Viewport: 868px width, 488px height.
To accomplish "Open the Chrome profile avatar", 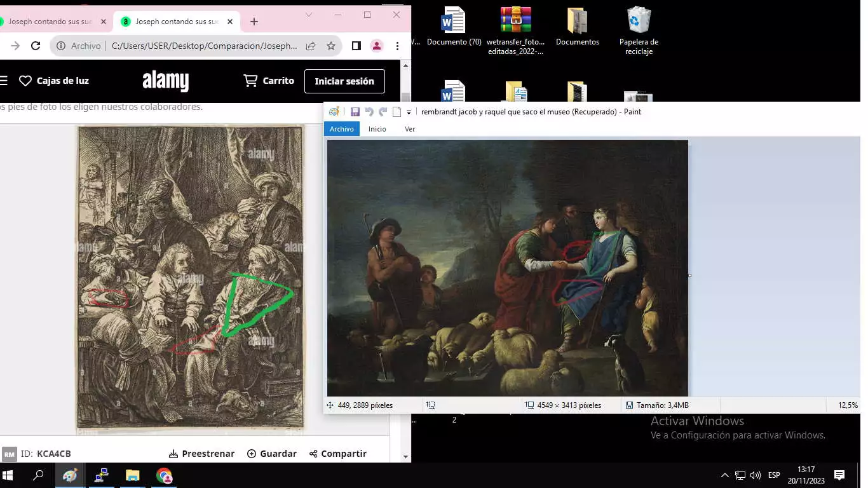I will tap(377, 46).
